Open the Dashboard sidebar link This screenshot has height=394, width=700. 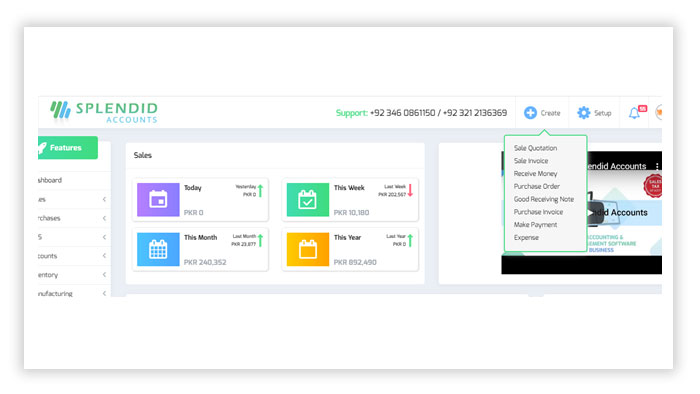coord(50,180)
